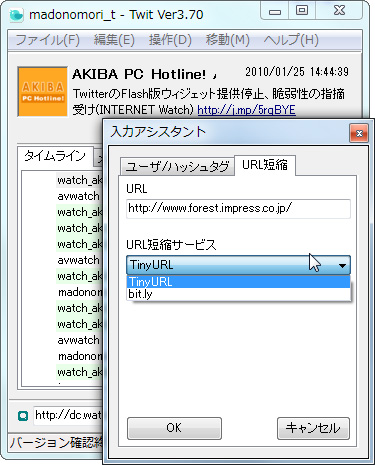Select the タイムライン tab in main window
The width and height of the screenshot is (375, 465).
[55, 156]
